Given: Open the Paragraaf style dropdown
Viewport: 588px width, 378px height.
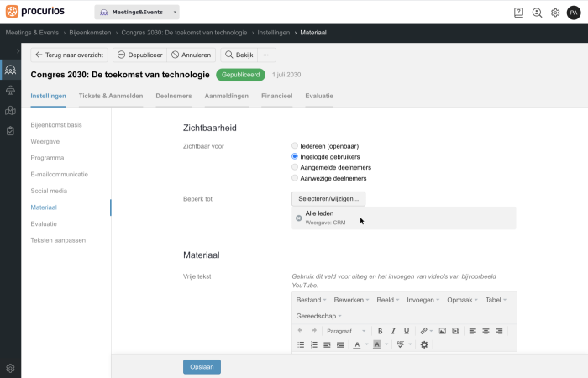Looking at the screenshot, I should (x=346, y=331).
